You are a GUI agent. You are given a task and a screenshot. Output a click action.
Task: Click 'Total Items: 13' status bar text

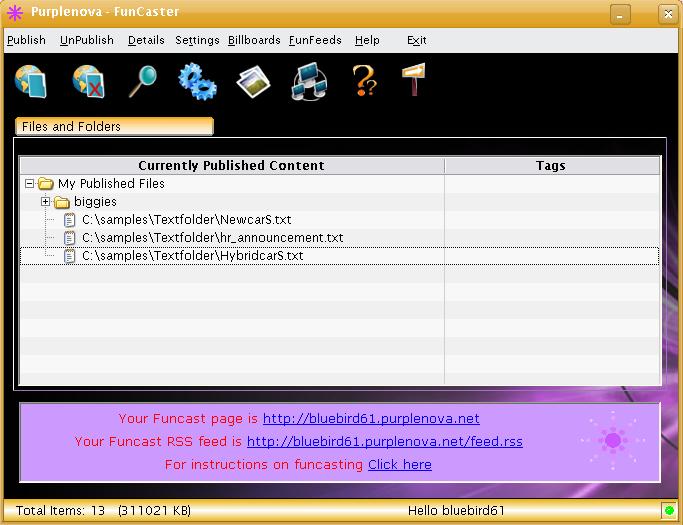[x=61, y=510]
